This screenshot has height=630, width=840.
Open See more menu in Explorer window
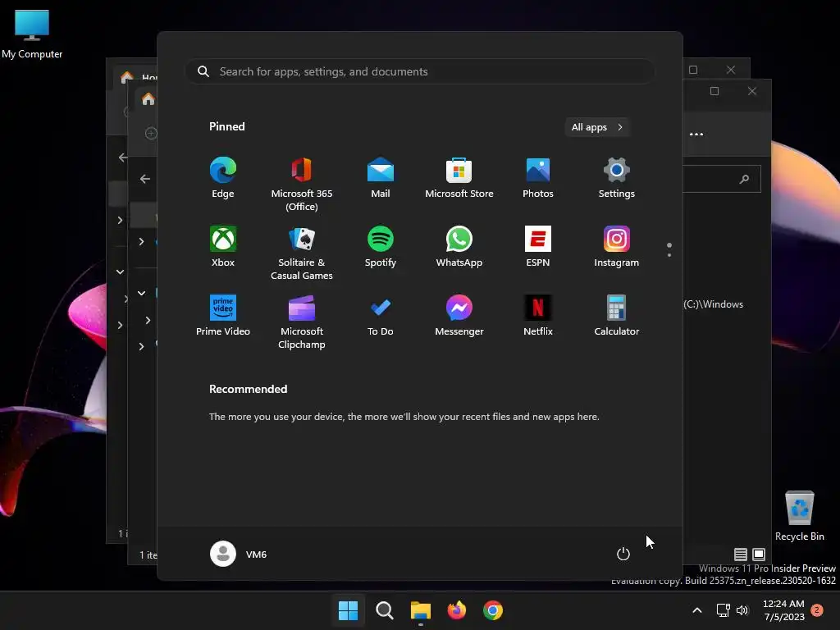(696, 134)
